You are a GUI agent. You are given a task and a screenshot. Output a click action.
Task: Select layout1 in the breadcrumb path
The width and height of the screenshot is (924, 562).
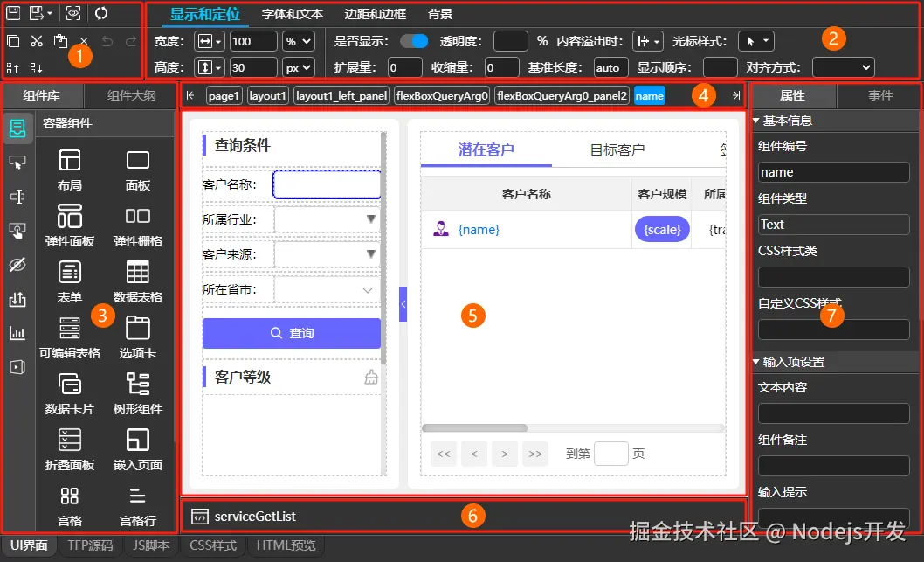(266, 96)
